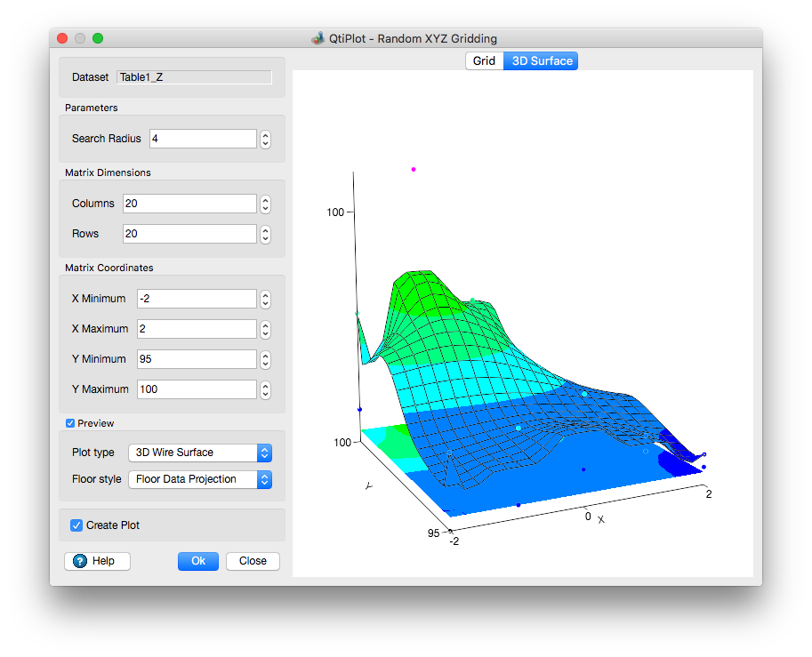
Task: Click the X Maximum stepper arrows
Action: pyautogui.click(x=265, y=329)
